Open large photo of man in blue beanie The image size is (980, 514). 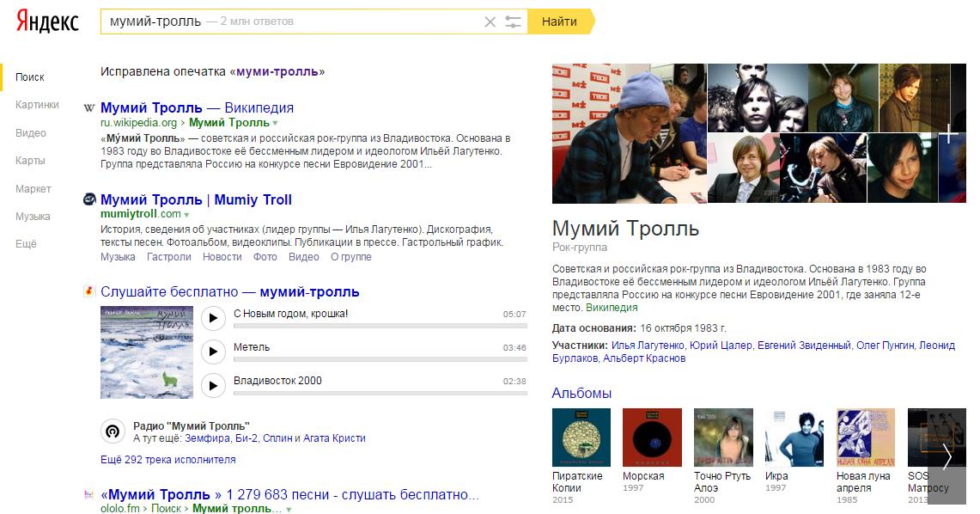pos(630,133)
